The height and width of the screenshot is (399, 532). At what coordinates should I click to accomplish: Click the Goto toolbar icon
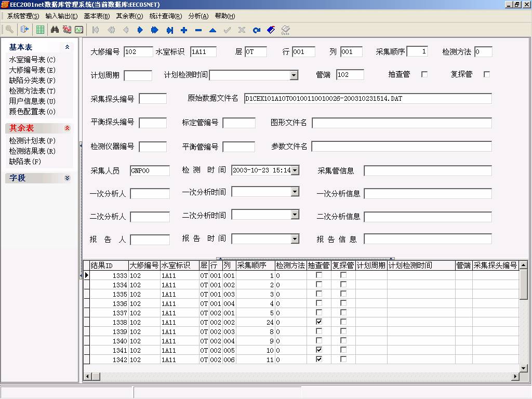pos(285,30)
